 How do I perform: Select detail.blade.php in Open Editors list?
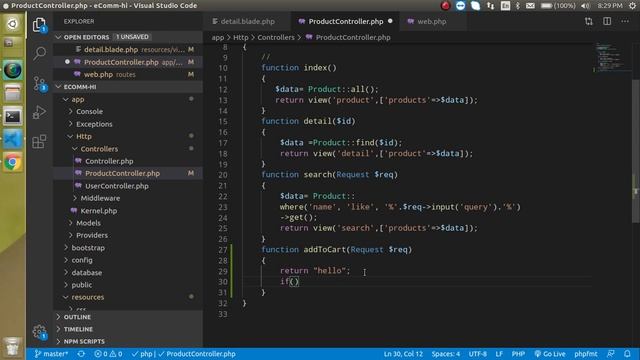(x=128, y=50)
